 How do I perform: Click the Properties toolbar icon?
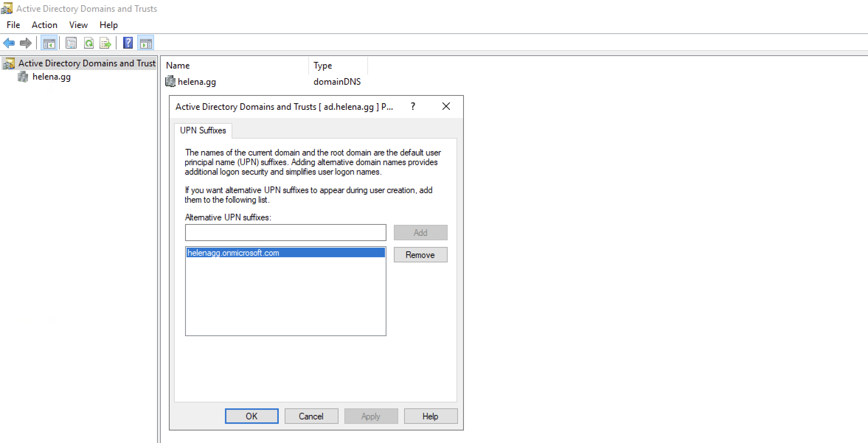[x=71, y=43]
